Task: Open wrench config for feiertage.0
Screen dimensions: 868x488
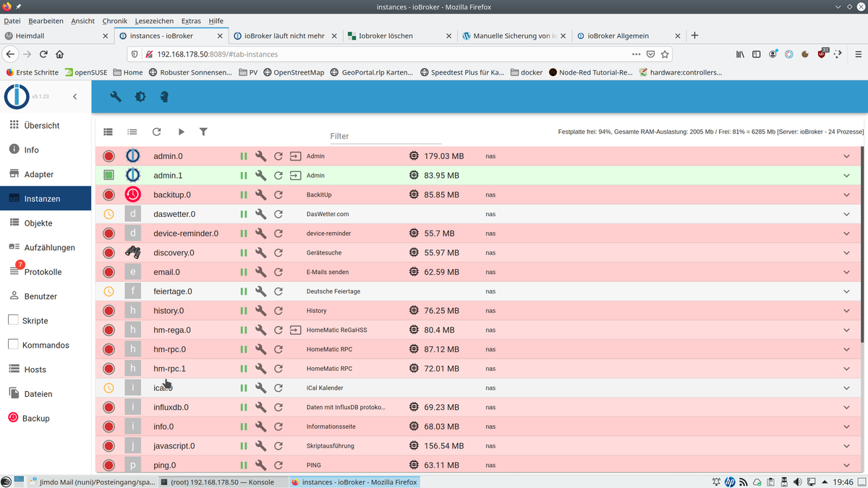Action: tap(260, 291)
